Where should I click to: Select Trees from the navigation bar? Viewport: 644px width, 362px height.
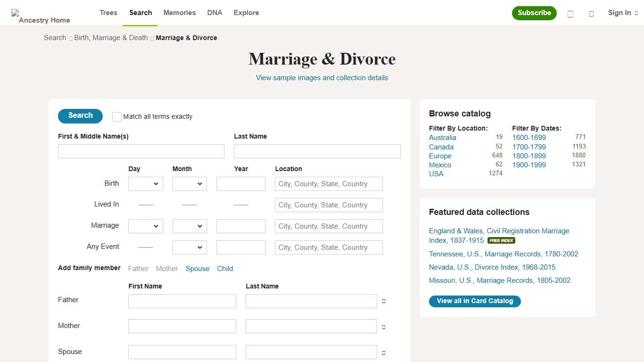coord(108,13)
